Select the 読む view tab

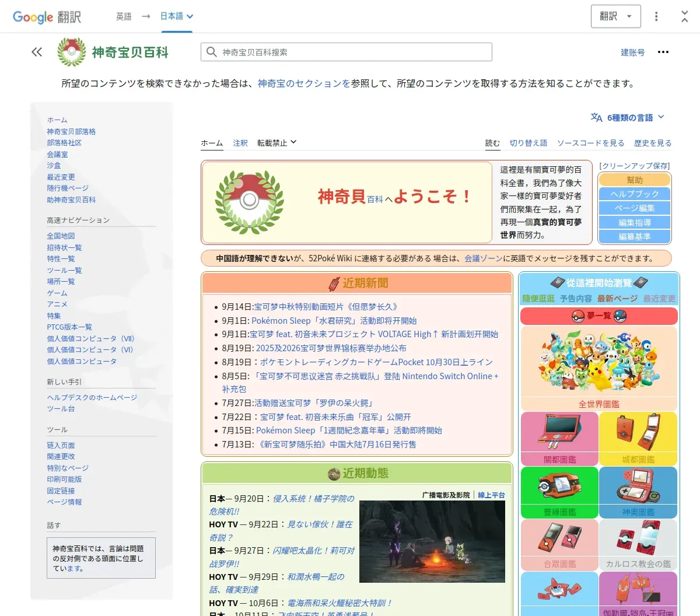coord(493,143)
